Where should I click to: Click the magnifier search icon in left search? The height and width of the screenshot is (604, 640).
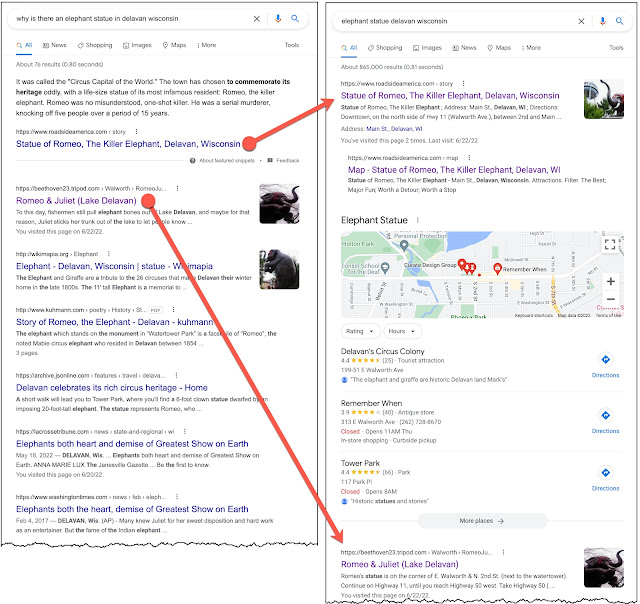[295, 19]
